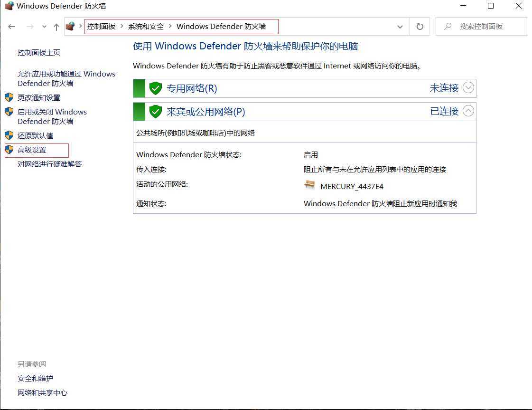Click the MERCURY_4437E4 network bench icon

(309, 185)
